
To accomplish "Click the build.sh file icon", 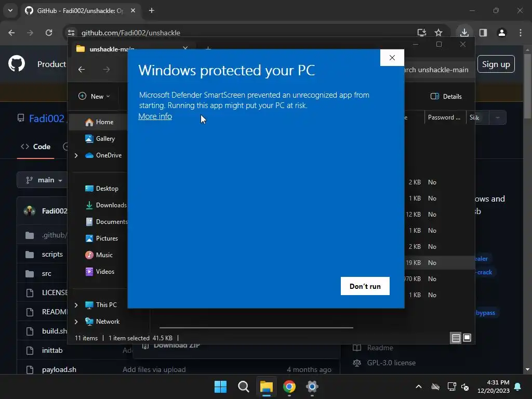I will pos(30,331).
